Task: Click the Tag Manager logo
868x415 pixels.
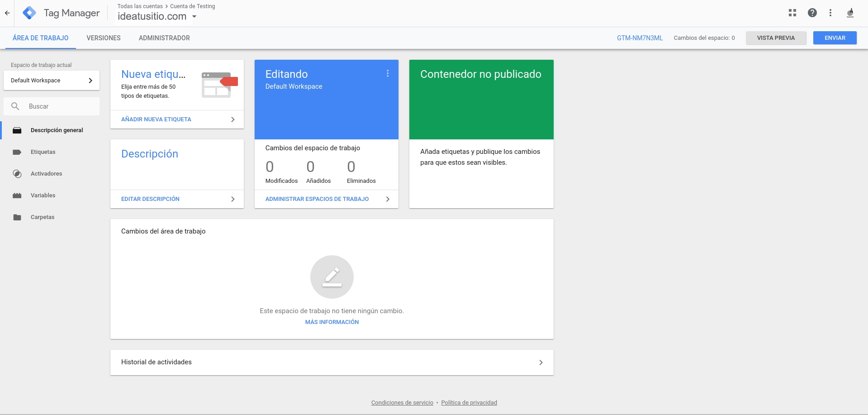Action: click(x=29, y=13)
